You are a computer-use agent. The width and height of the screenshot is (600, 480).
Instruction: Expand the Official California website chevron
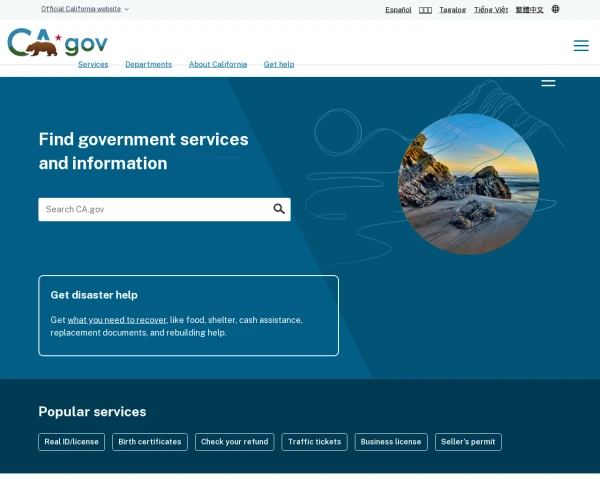click(127, 9)
